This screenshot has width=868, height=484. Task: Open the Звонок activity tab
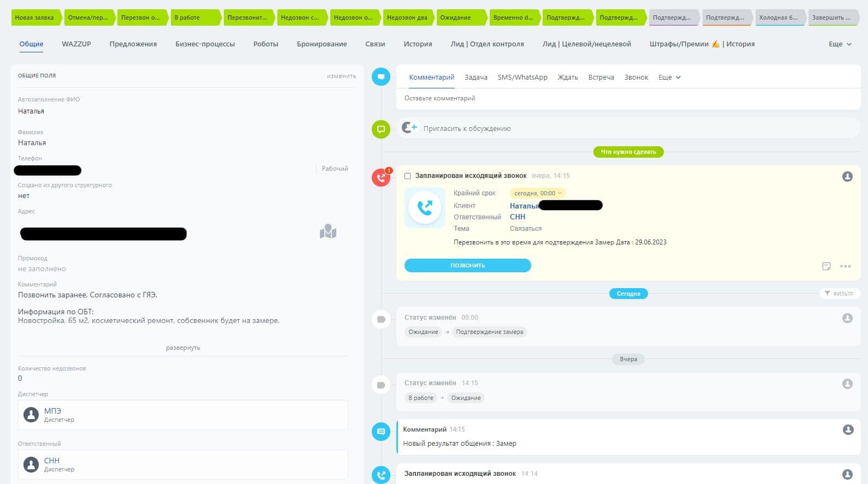point(636,77)
